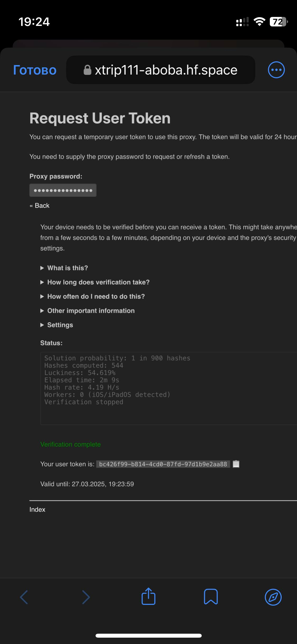Viewport: 297px width, 644px height.
Task: Copy the user token with clipboard icon
Action: point(236,464)
